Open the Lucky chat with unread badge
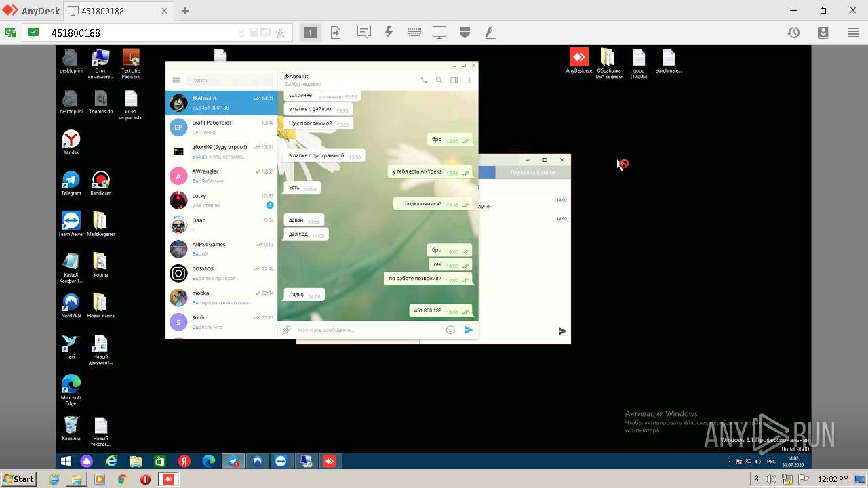The image size is (868, 488). point(222,201)
